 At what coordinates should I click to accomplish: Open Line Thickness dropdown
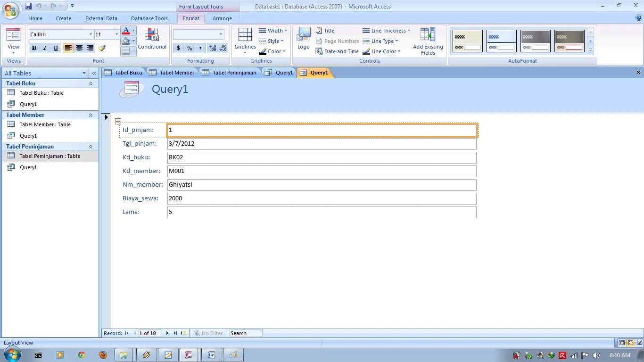[386, 31]
